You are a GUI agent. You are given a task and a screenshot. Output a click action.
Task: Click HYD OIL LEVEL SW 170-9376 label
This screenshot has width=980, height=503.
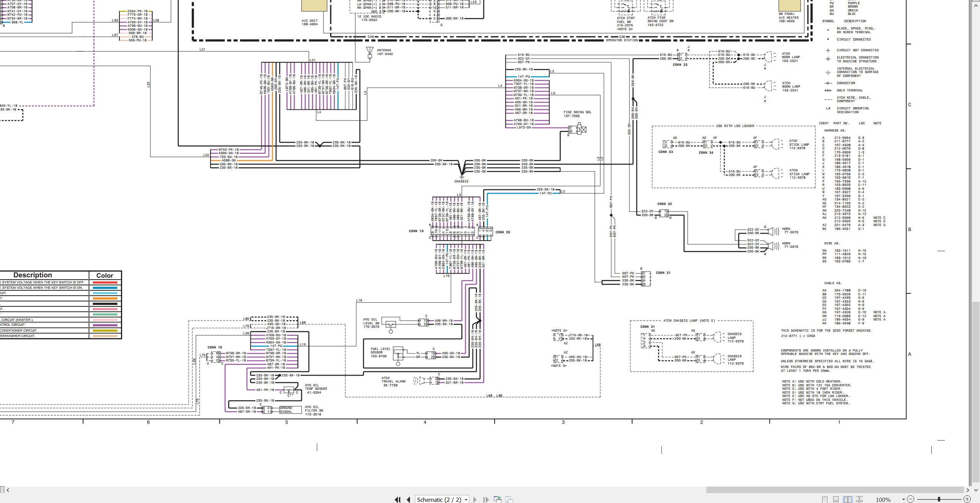coord(371,323)
